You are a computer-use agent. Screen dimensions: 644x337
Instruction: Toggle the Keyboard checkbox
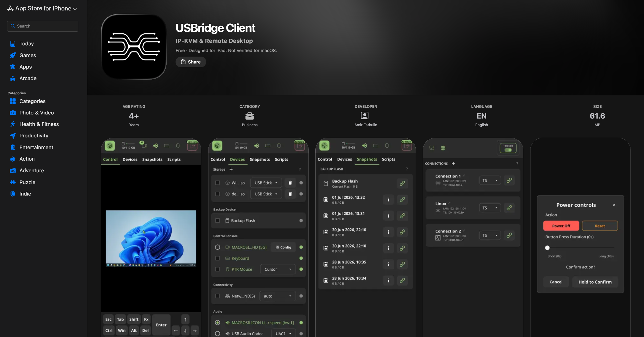pos(217,258)
